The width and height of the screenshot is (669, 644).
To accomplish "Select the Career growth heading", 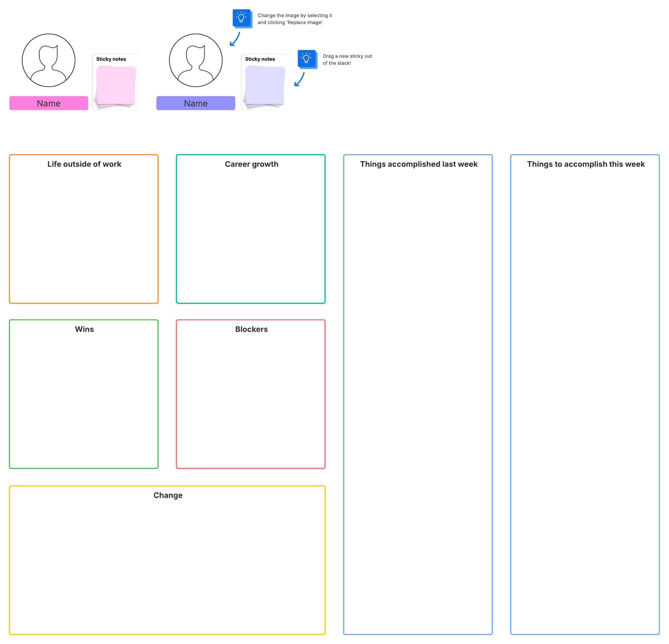I will coord(251,164).
